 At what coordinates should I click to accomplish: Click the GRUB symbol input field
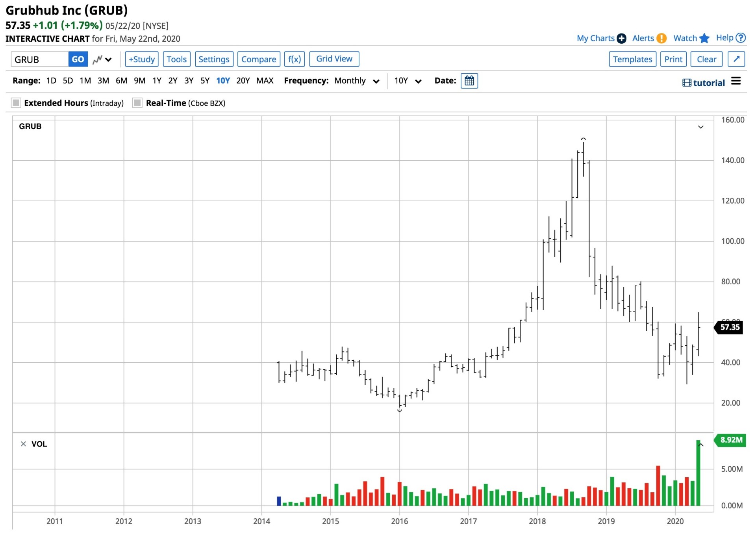click(x=39, y=59)
